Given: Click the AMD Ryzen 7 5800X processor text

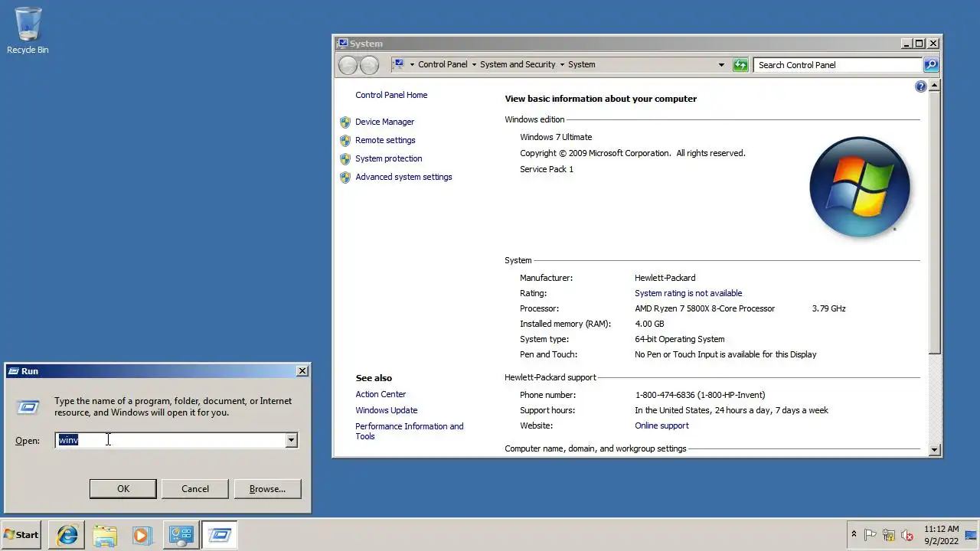Looking at the screenshot, I should pos(704,308).
